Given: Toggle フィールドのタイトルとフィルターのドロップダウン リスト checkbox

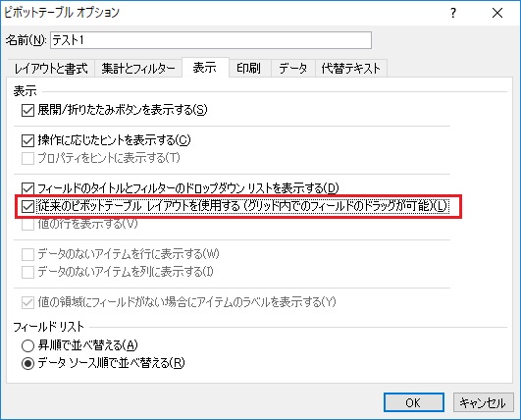Looking at the screenshot, I should (x=27, y=188).
